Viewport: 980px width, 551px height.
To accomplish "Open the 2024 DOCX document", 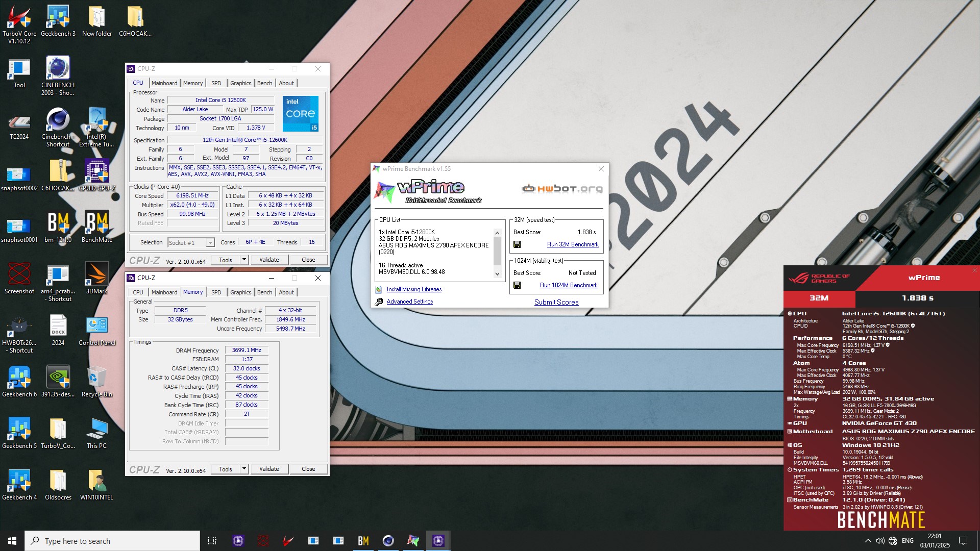I will [58, 330].
